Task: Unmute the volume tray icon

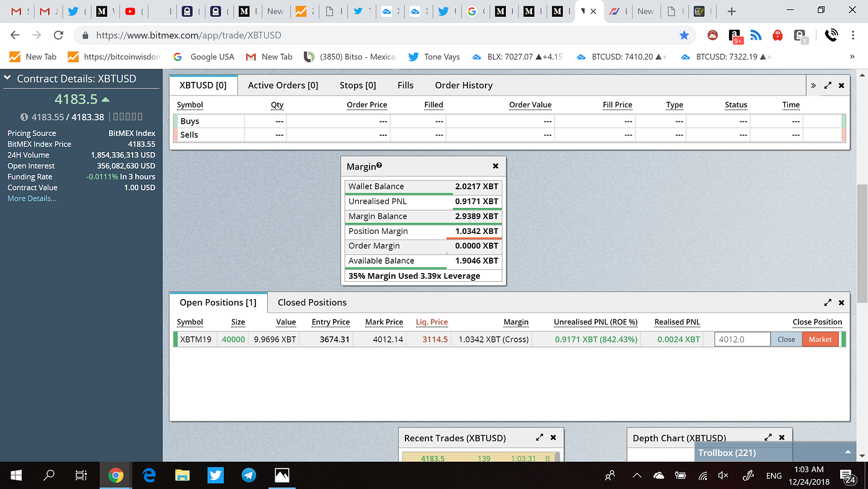Action: [x=722, y=476]
